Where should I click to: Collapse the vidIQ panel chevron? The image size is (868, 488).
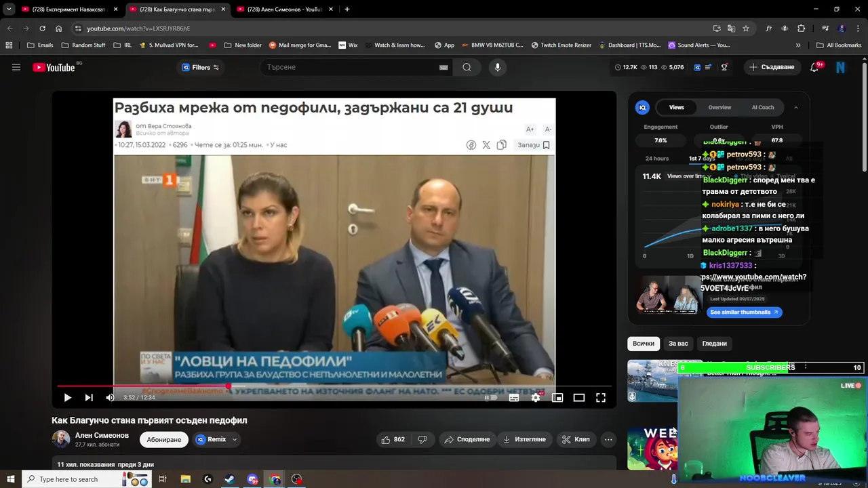point(796,107)
